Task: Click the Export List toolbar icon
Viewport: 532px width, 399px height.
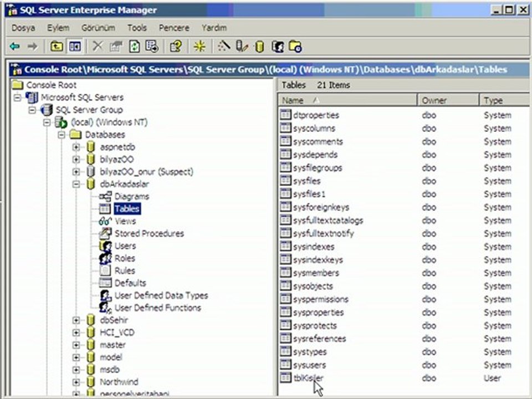Action: tap(152, 47)
